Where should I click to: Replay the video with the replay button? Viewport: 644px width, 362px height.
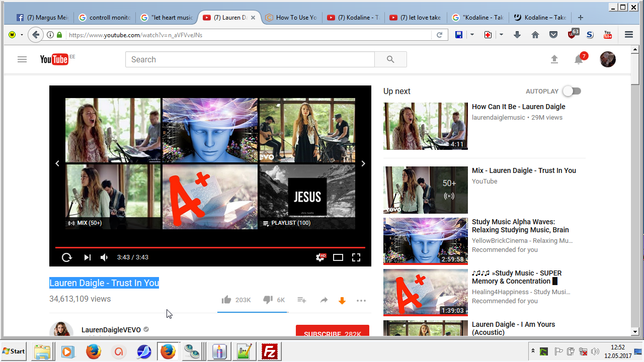coord(67,257)
